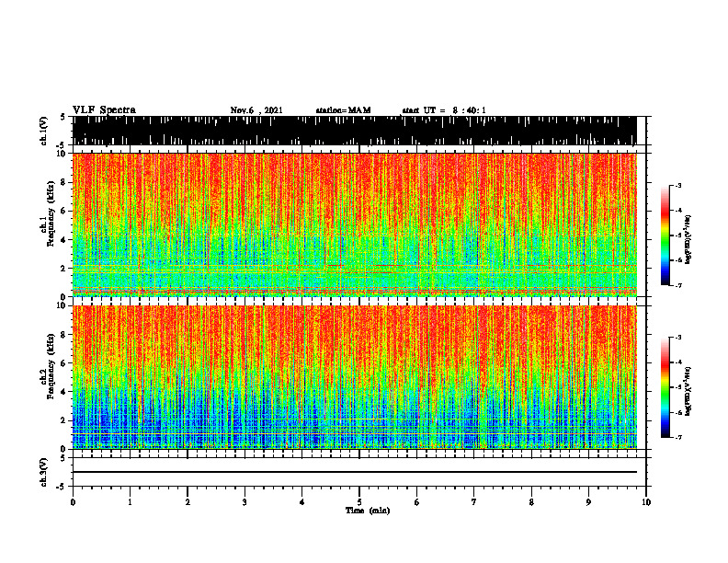Click the ch.1 frequency tick "6"
The width and height of the screenshot is (728, 563).
click(x=63, y=211)
